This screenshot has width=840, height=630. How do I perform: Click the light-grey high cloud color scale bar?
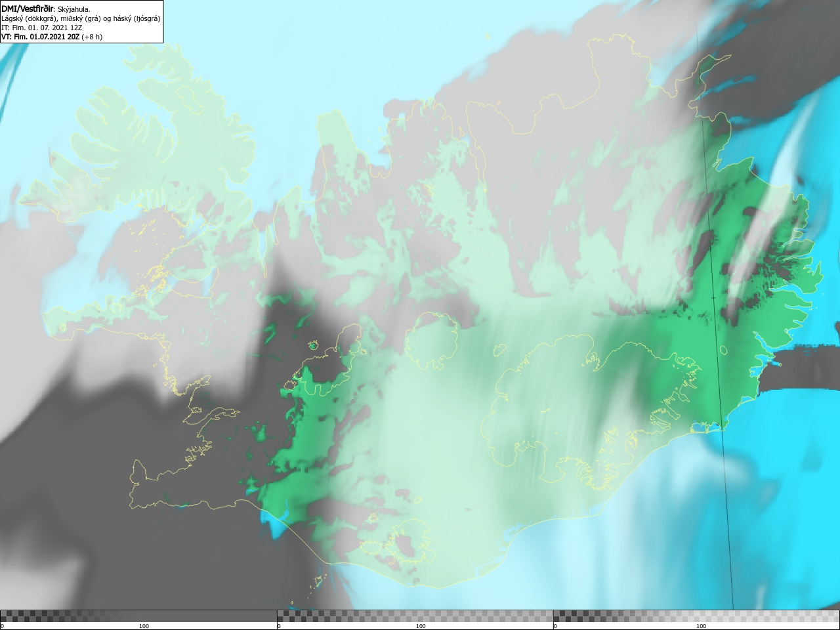pyautogui.click(x=696, y=616)
